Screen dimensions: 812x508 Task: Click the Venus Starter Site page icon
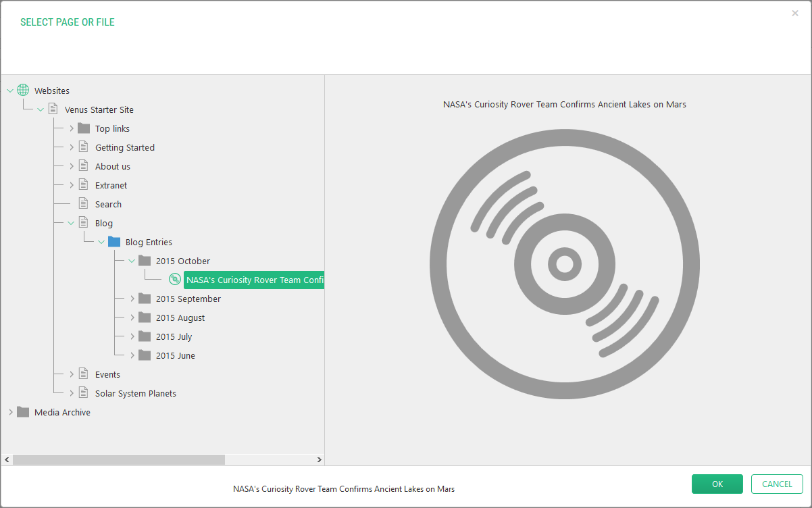point(53,109)
